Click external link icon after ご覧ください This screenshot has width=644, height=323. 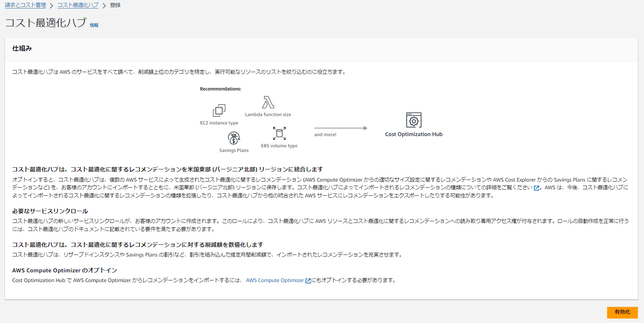coord(536,188)
